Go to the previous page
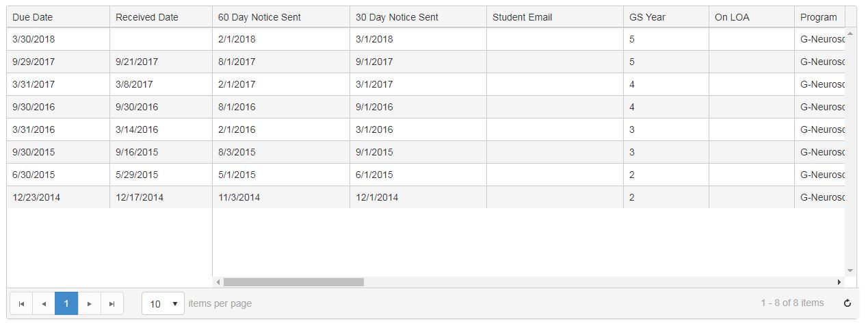 tap(44, 304)
